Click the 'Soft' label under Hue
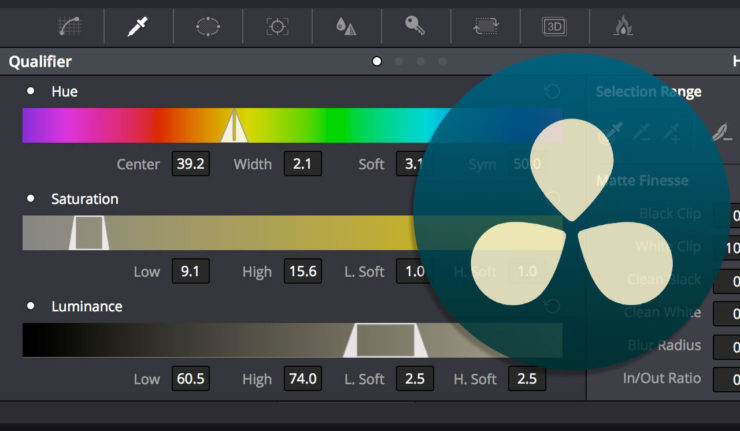This screenshot has height=431, width=740. [x=371, y=164]
